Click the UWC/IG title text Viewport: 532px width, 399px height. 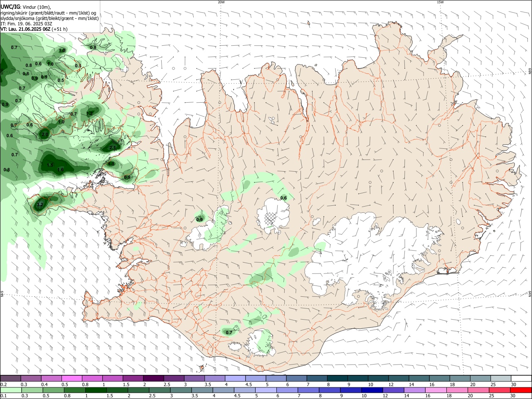(10, 7)
